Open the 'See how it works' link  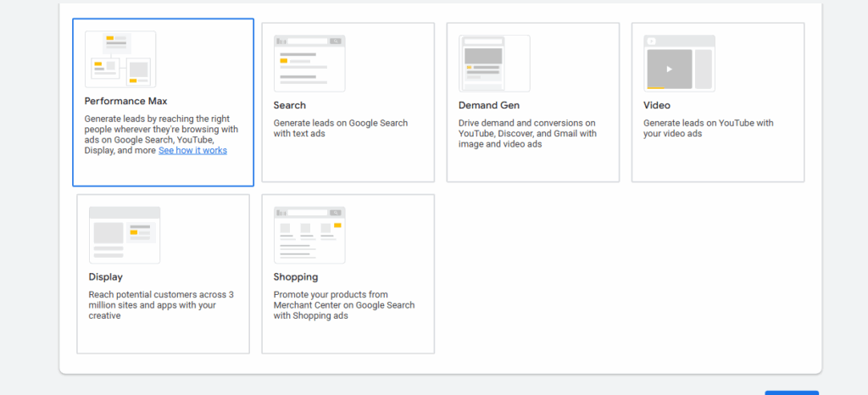click(x=192, y=151)
